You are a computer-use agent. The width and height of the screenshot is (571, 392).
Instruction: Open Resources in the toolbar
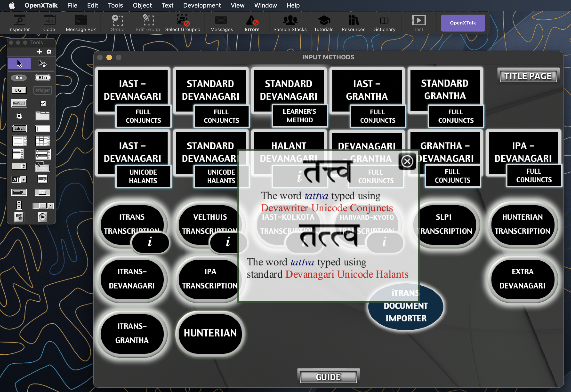click(353, 23)
